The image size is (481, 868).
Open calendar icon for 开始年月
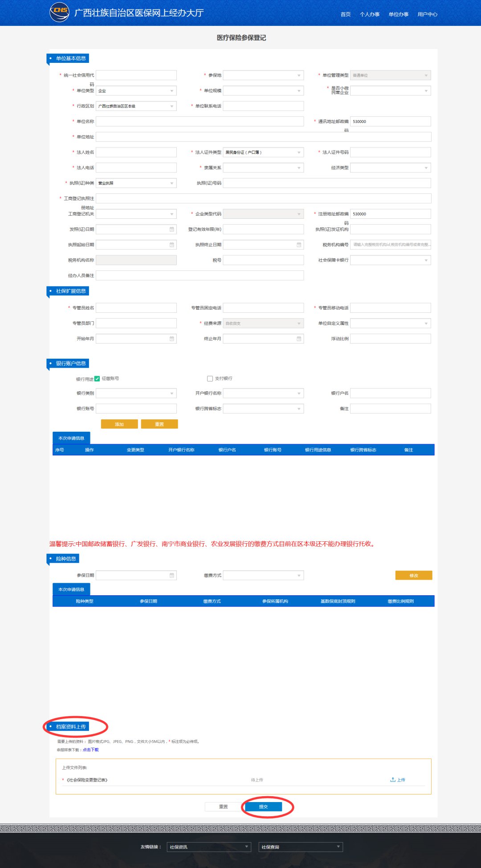pyautogui.click(x=172, y=339)
